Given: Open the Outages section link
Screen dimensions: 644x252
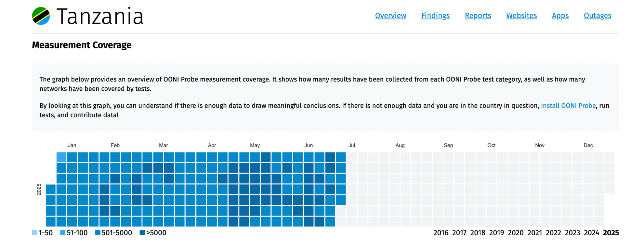Looking at the screenshot, I should click(x=597, y=15).
